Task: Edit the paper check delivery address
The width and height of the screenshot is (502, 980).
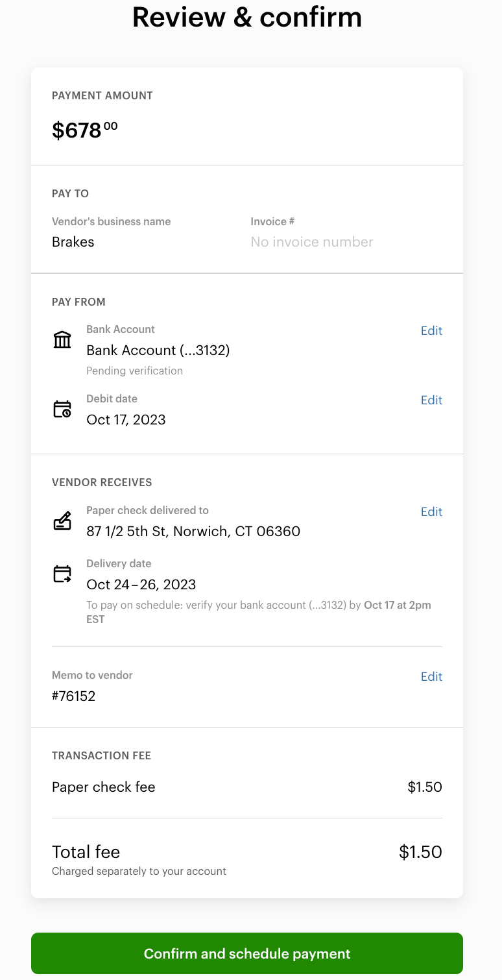Action: coord(431,511)
